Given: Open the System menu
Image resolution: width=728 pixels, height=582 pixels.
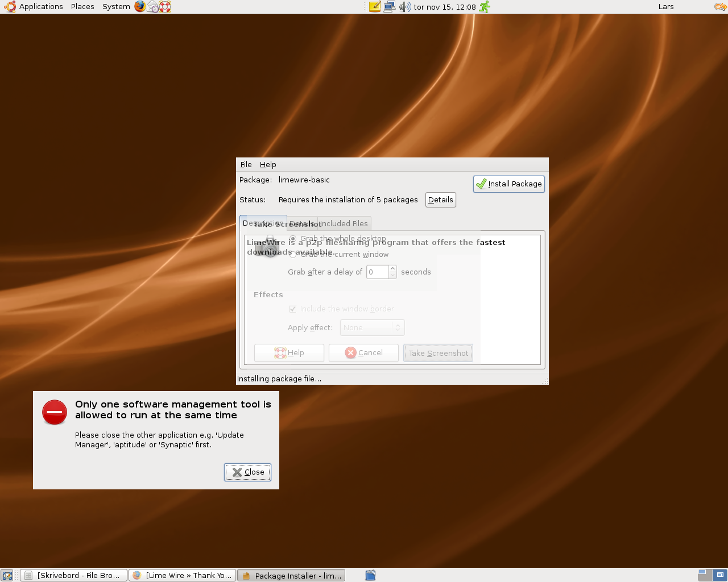Looking at the screenshot, I should 116,7.
